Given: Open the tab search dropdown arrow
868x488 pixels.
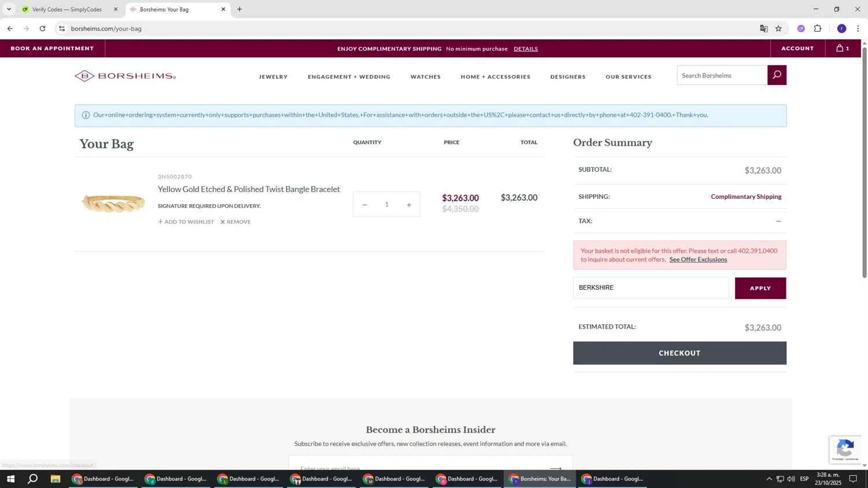Looking at the screenshot, I should point(9,9).
